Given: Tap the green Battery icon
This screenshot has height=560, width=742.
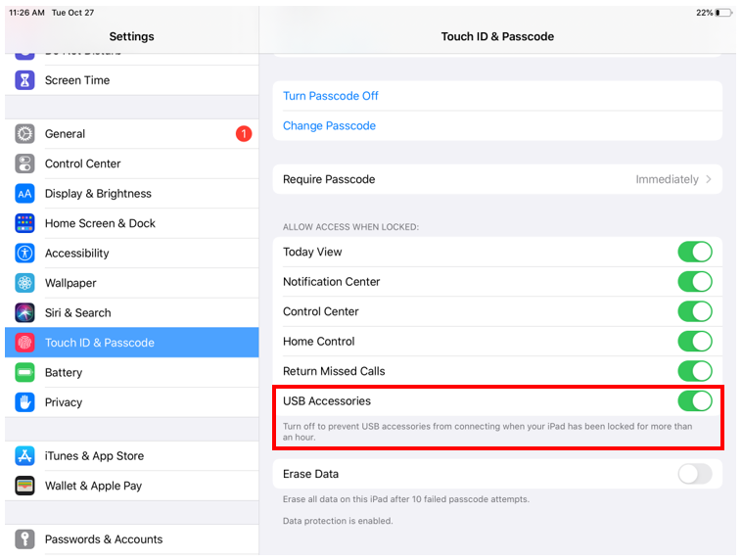Looking at the screenshot, I should pos(25,373).
